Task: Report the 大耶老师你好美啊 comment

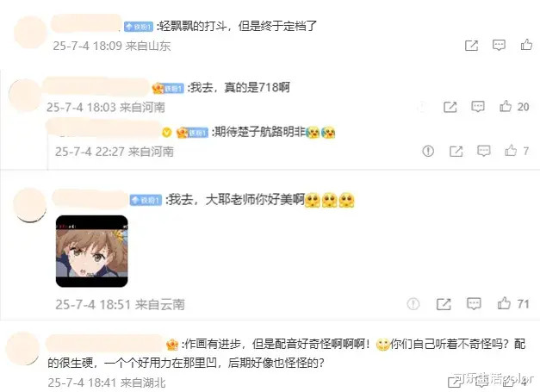Action: [413, 304]
